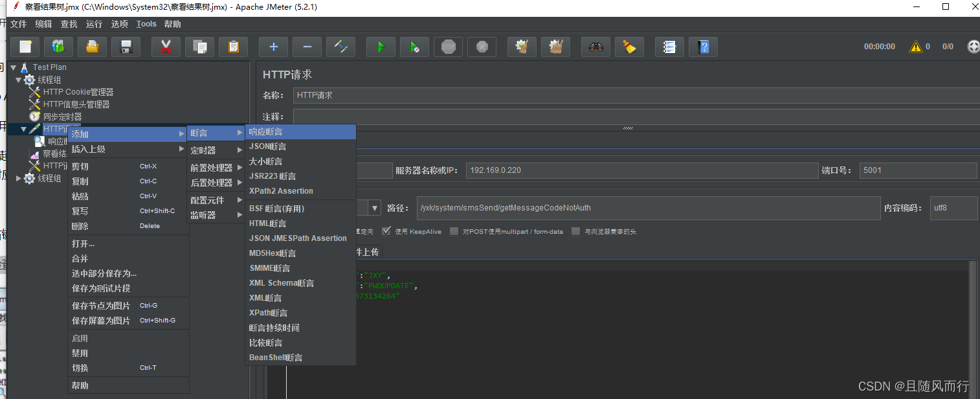
Task: Select 保存节点为图片 in the context menu
Action: pyautogui.click(x=128, y=306)
